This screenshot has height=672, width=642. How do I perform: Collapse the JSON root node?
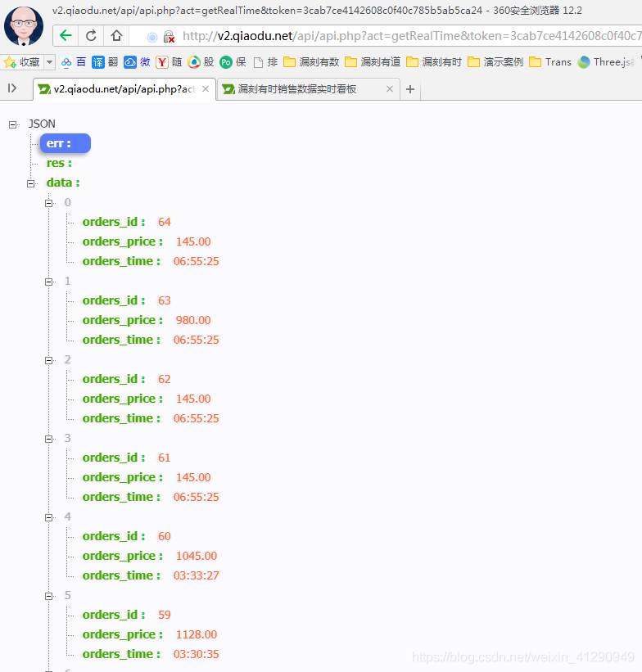[x=13, y=124]
